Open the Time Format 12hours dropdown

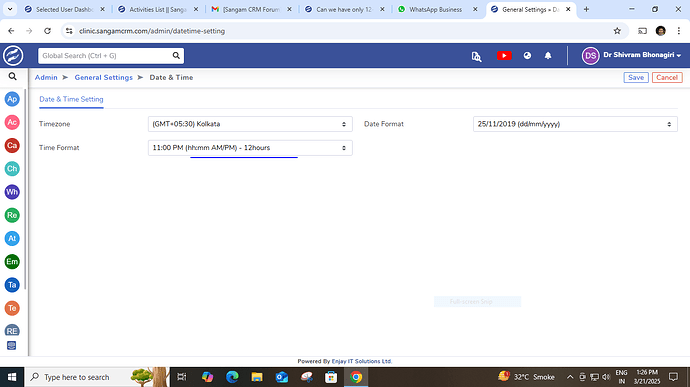pyautogui.click(x=250, y=148)
